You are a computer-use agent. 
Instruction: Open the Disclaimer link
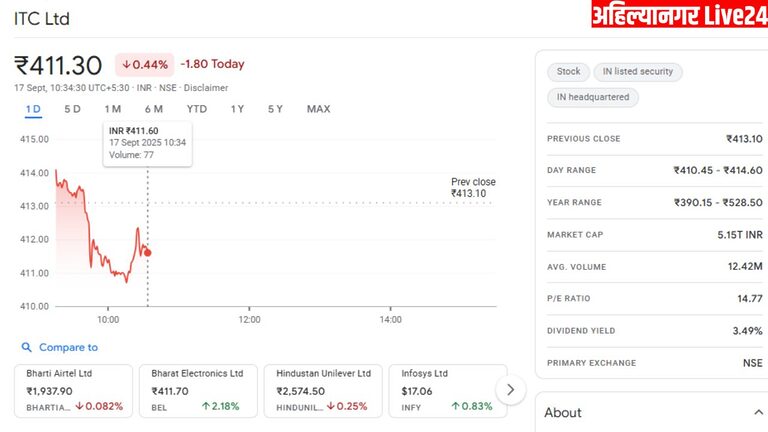click(205, 88)
